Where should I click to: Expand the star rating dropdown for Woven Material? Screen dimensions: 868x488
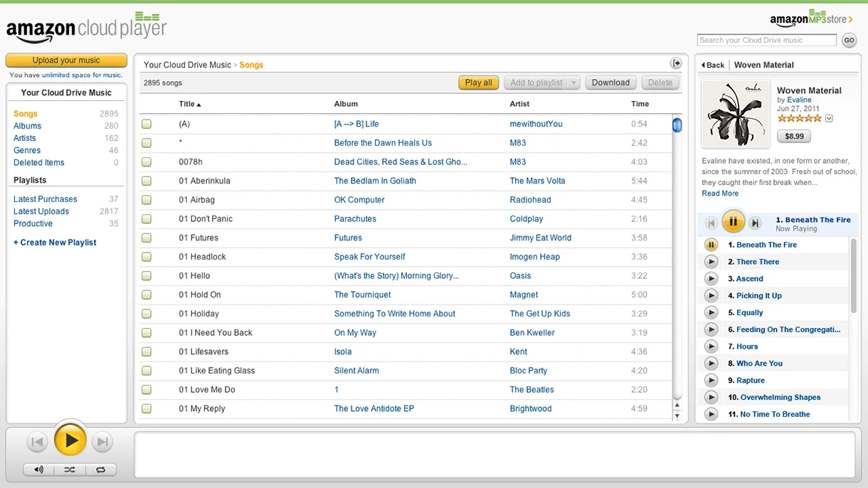point(829,119)
